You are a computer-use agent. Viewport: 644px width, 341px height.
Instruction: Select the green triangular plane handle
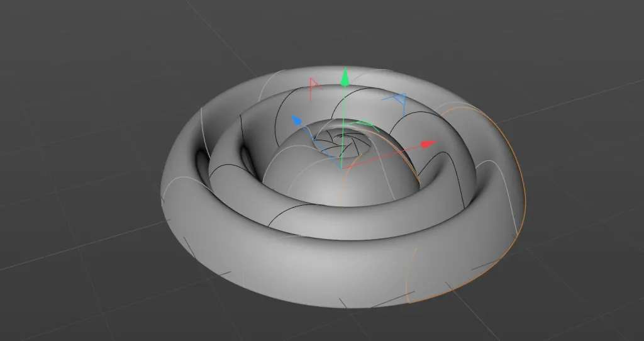coord(364,125)
